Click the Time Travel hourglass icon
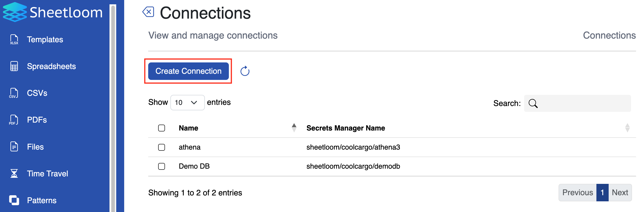The width and height of the screenshot is (644, 212). click(x=14, y=173)
